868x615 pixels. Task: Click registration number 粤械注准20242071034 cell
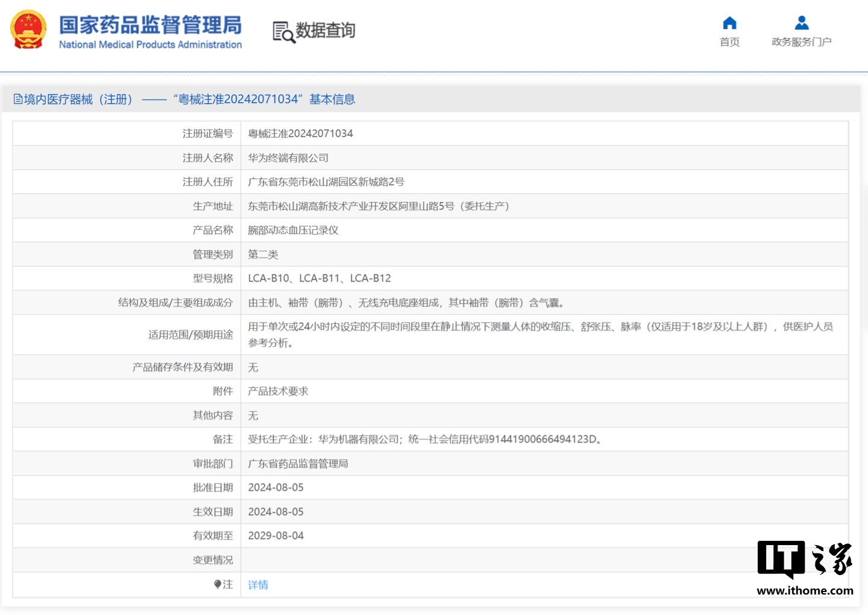[544, 133]
